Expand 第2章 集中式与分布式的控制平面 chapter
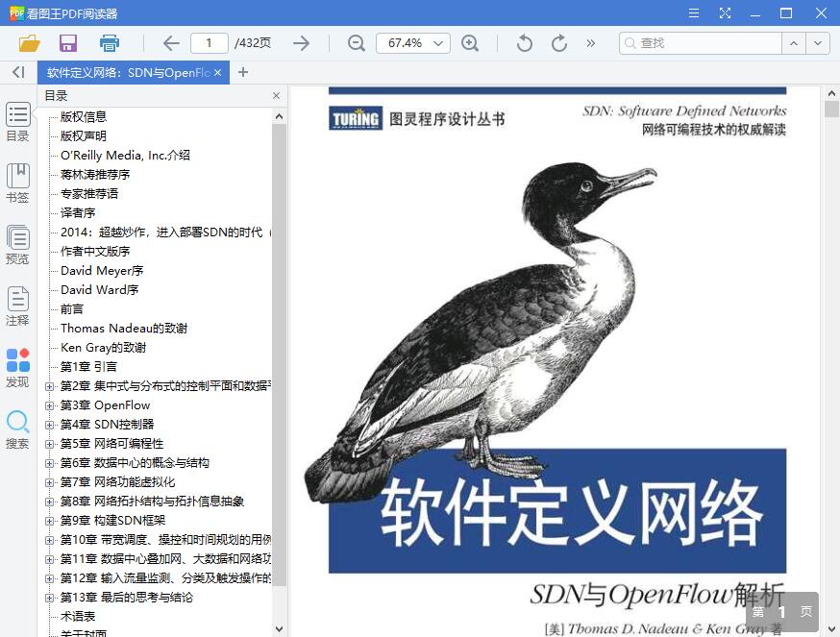The image size is (840, 637). [x=48, y=385]
